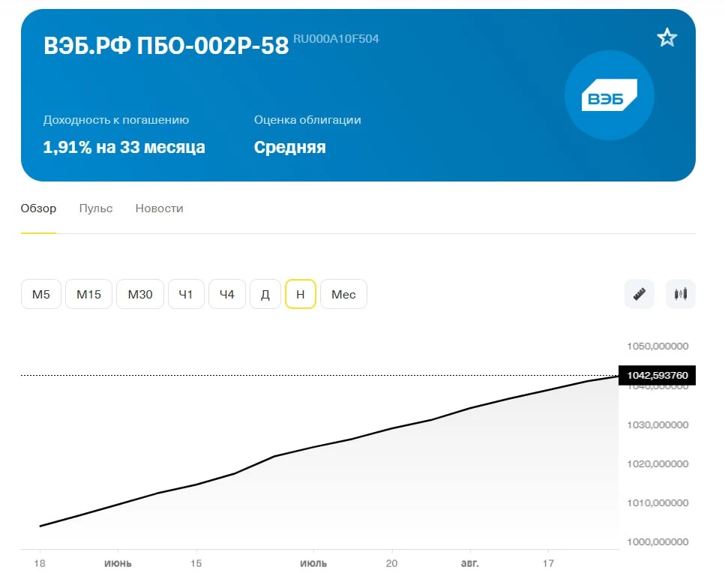Click the 1000,000000 price axis label
The image size is (725, 588).
point(658,541)
